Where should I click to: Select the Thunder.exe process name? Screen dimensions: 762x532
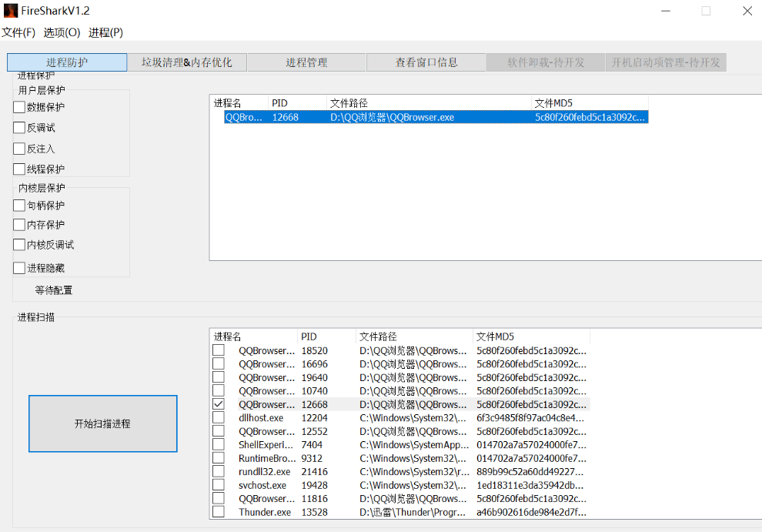point(265,512)
